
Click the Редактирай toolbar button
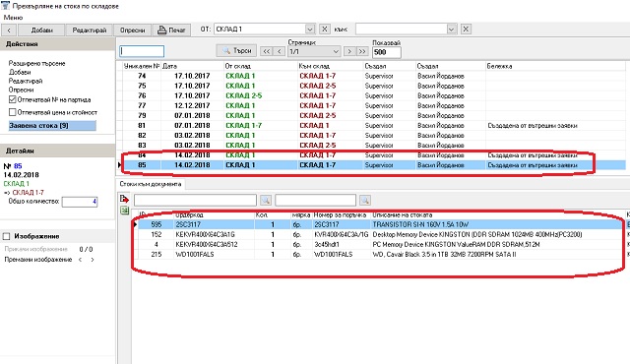point(90,30)
